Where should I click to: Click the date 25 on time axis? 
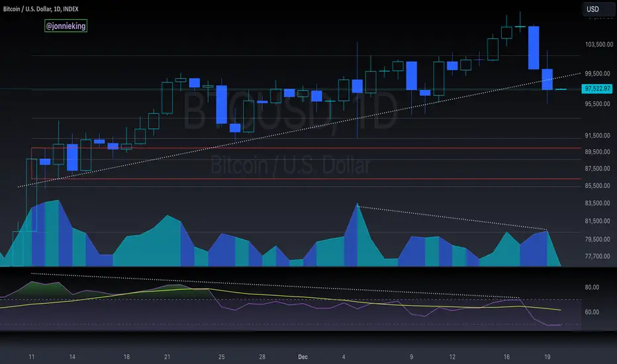222,357
